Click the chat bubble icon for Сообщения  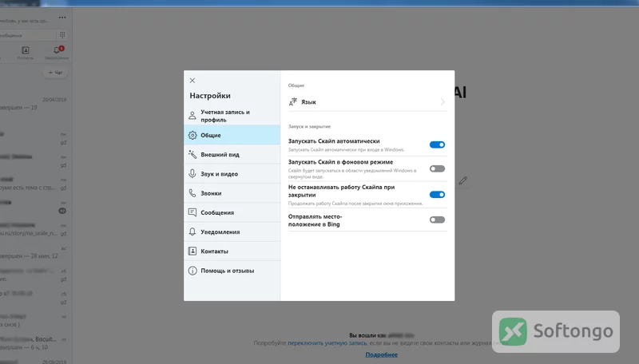pos(192,212)
